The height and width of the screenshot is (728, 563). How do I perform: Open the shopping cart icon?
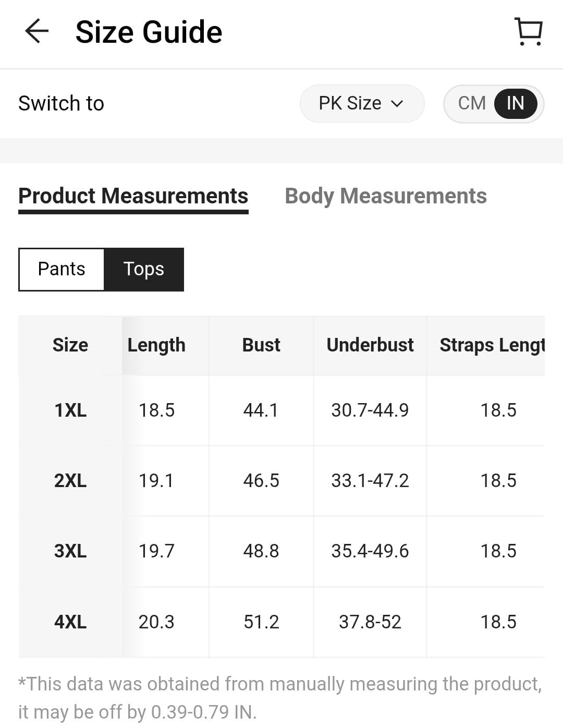point(529,32)
